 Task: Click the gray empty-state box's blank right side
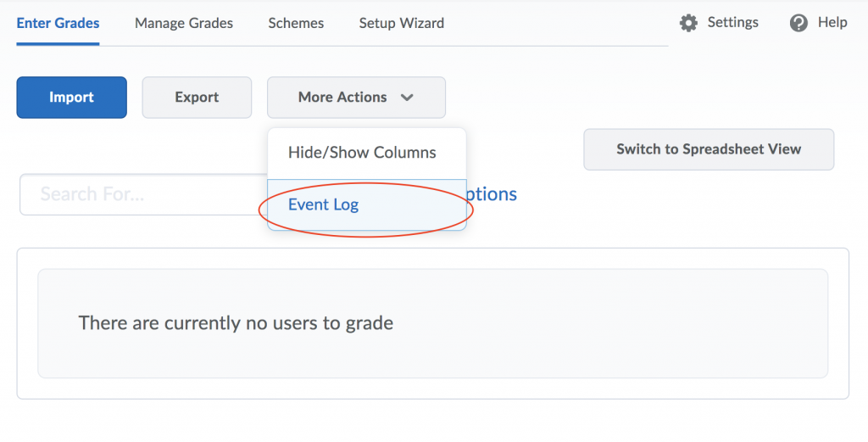[678, 323]
